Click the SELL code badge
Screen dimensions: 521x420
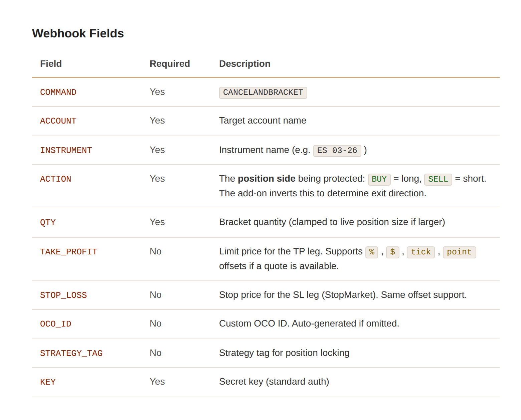point(438,179)
